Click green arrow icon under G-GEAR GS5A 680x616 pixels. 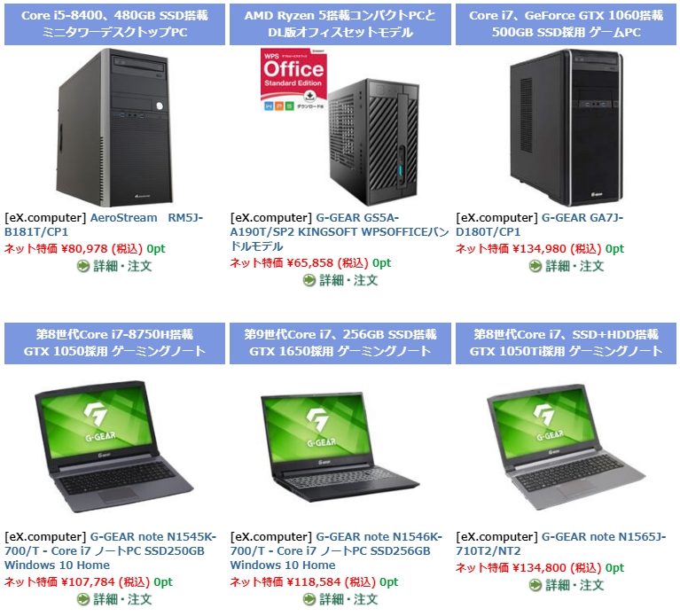click(x=309, y=280)
